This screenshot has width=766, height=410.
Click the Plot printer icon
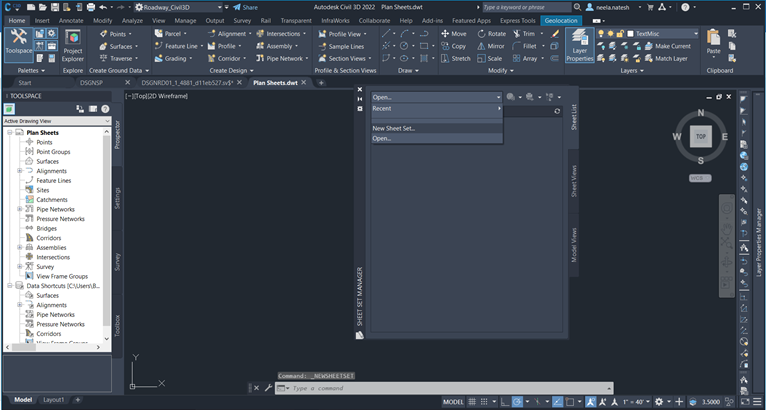pos(91,7)
